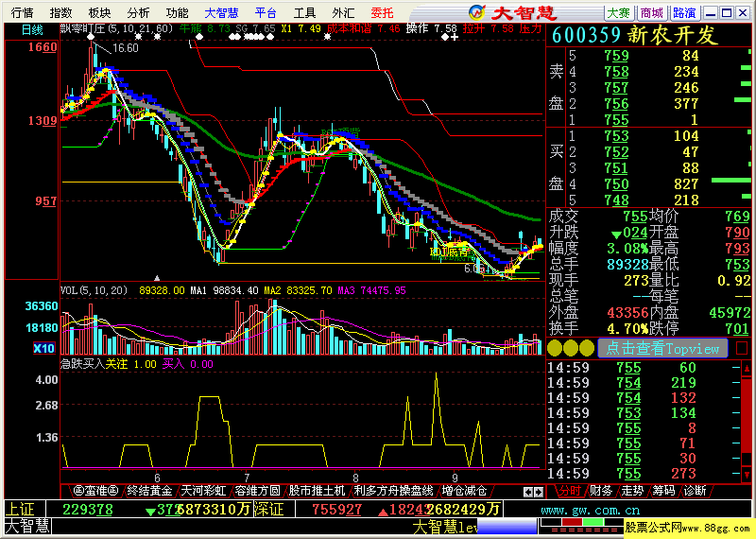Select the 分时 tab
This screenshot has width=756, height=539.
pyautogui.click(x=570, y=491)
